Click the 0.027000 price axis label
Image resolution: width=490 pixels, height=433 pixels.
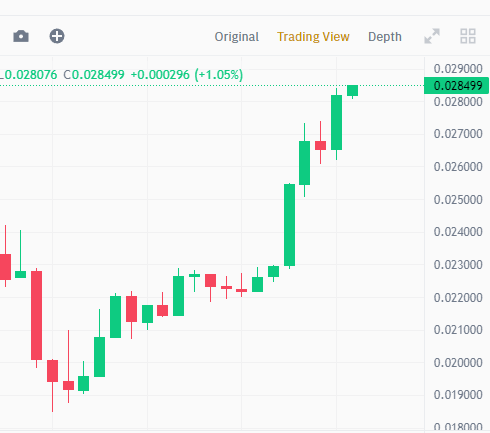pyautogui.click(x=458, y=134)
